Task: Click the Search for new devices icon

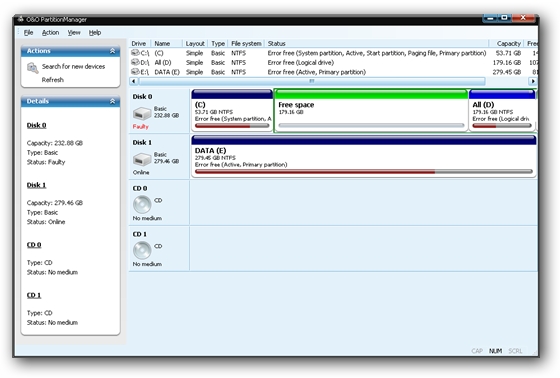Action: click(x=32, y=68)
